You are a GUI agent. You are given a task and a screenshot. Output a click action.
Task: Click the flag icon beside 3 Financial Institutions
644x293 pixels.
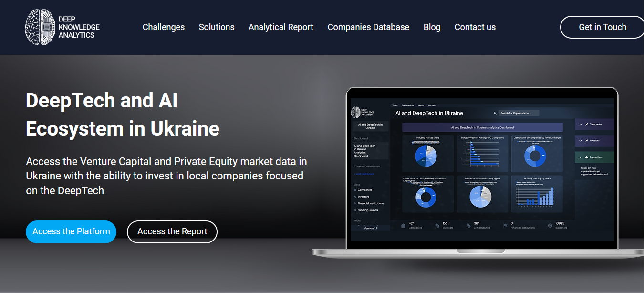click(x=505, y=225)
